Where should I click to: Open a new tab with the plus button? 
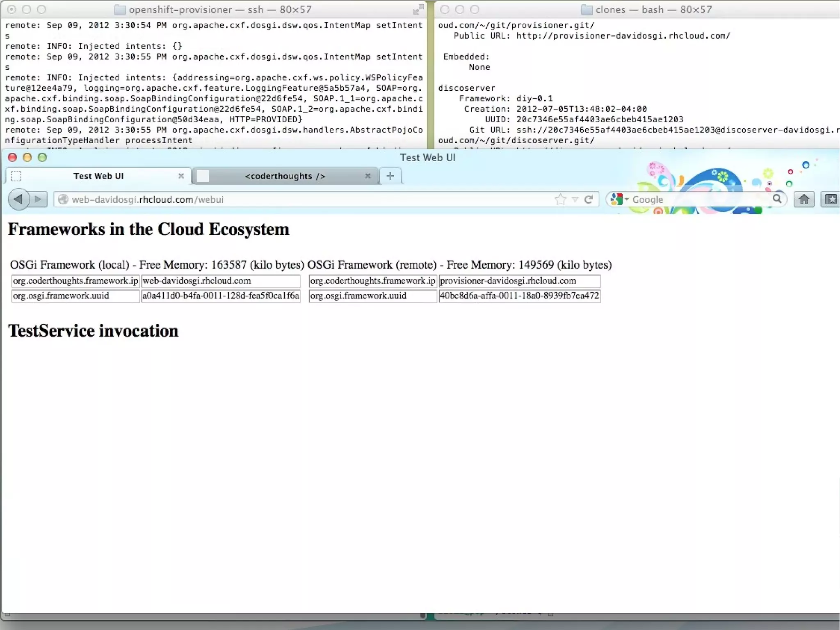(x=390, y=176)
